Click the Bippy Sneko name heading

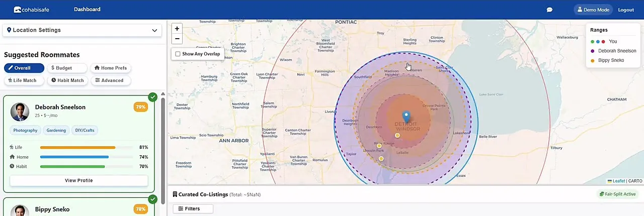pos(52,209)
